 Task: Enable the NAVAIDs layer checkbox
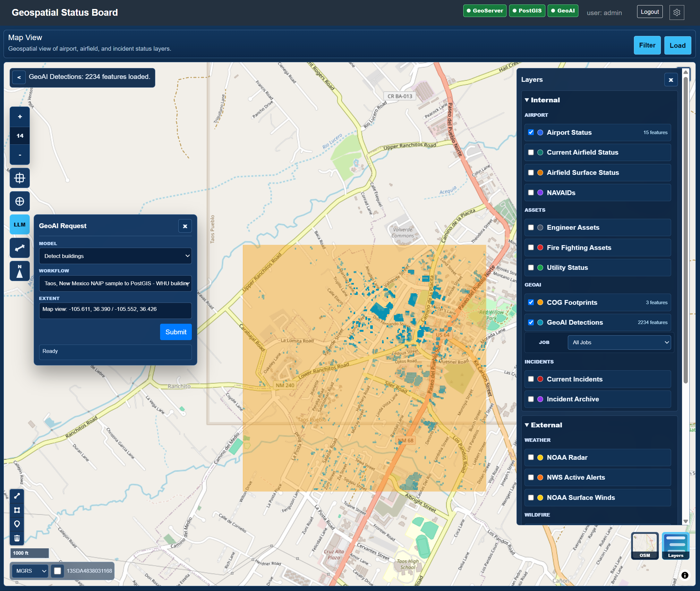(531, 193)
